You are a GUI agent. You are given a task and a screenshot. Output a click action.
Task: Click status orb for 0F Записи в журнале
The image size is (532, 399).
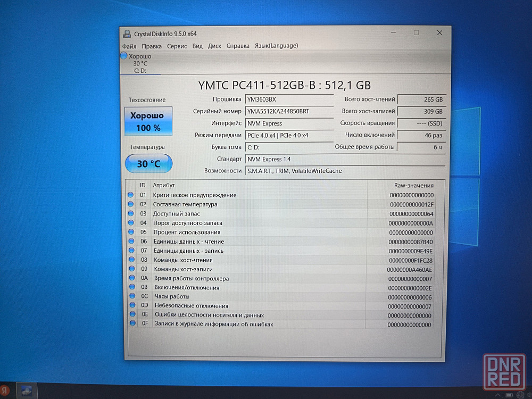[x=132, y=323]
